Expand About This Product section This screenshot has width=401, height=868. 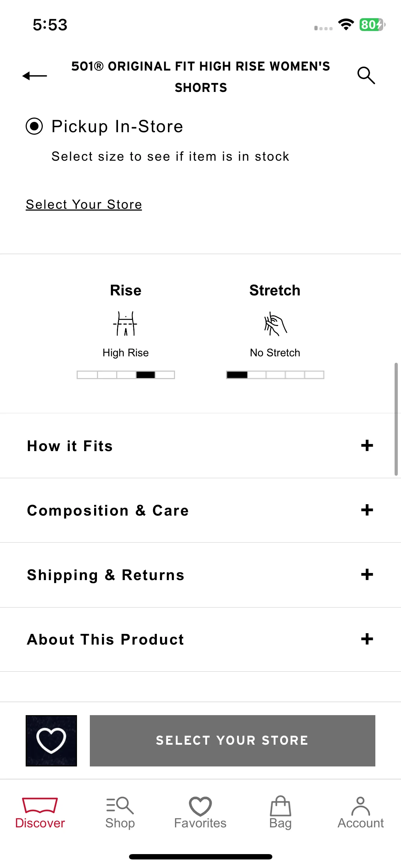(200, 639)
